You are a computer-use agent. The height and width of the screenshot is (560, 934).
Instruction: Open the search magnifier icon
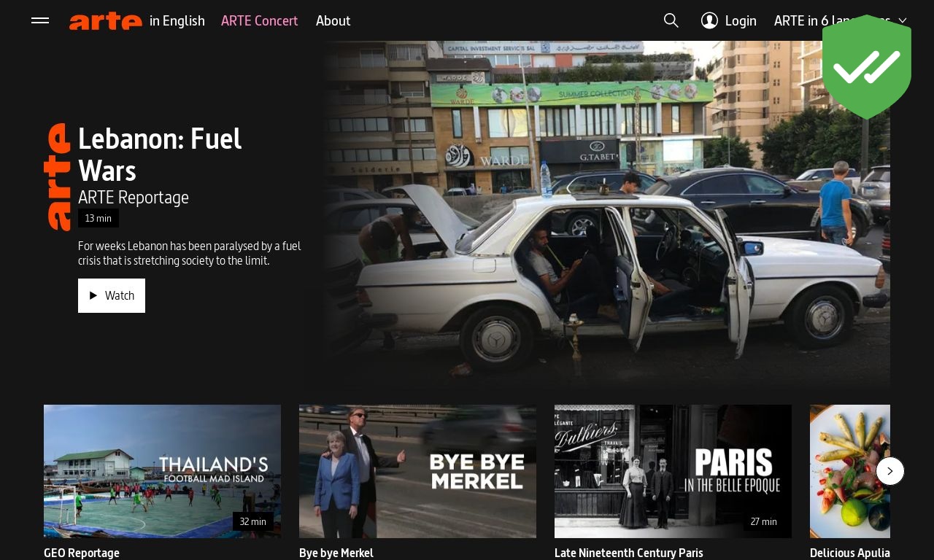click(671, 20)
